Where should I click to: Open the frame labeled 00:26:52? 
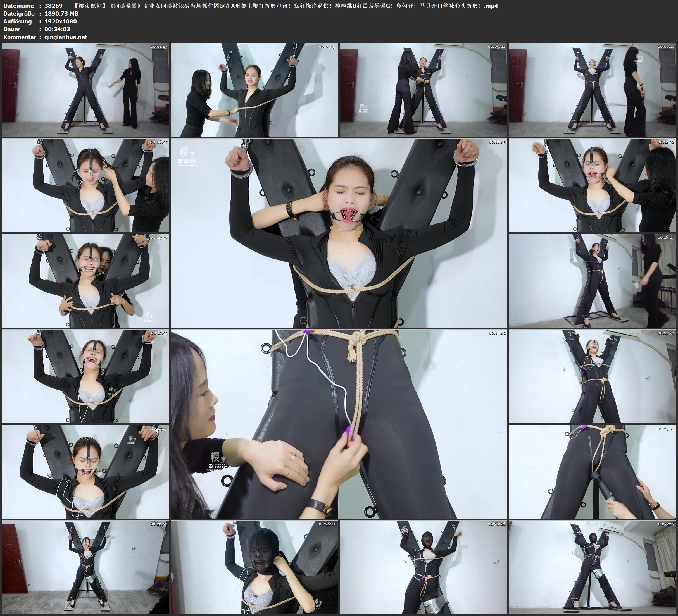click(85, 567)
